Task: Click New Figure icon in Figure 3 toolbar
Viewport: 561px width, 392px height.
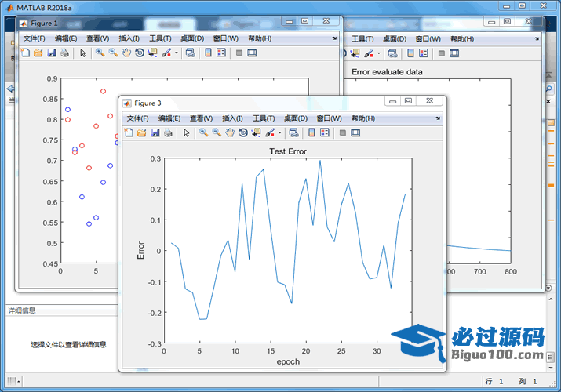Action: coord(129,133)
